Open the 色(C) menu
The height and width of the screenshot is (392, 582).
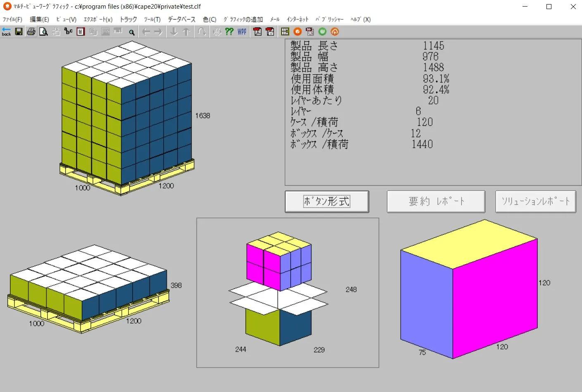209,19
